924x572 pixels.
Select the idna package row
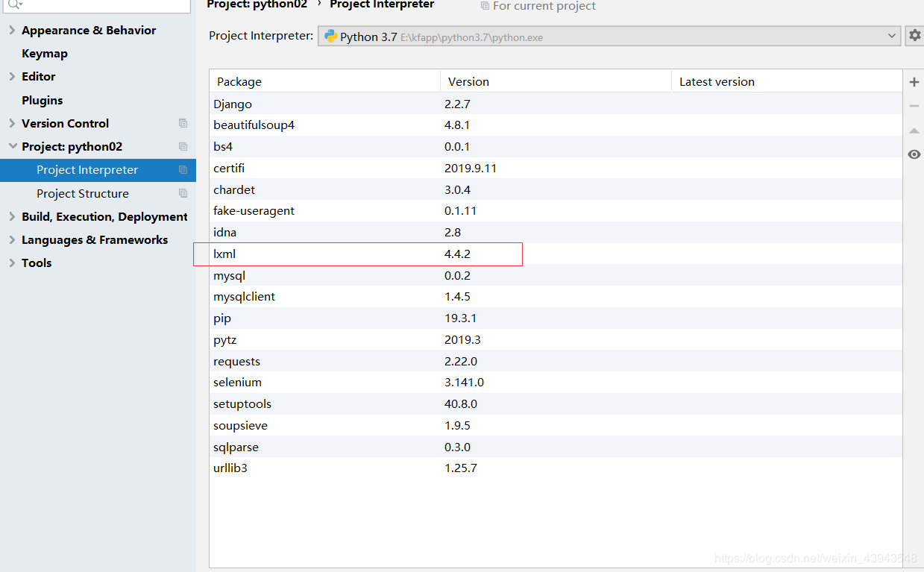coord(556,233)
